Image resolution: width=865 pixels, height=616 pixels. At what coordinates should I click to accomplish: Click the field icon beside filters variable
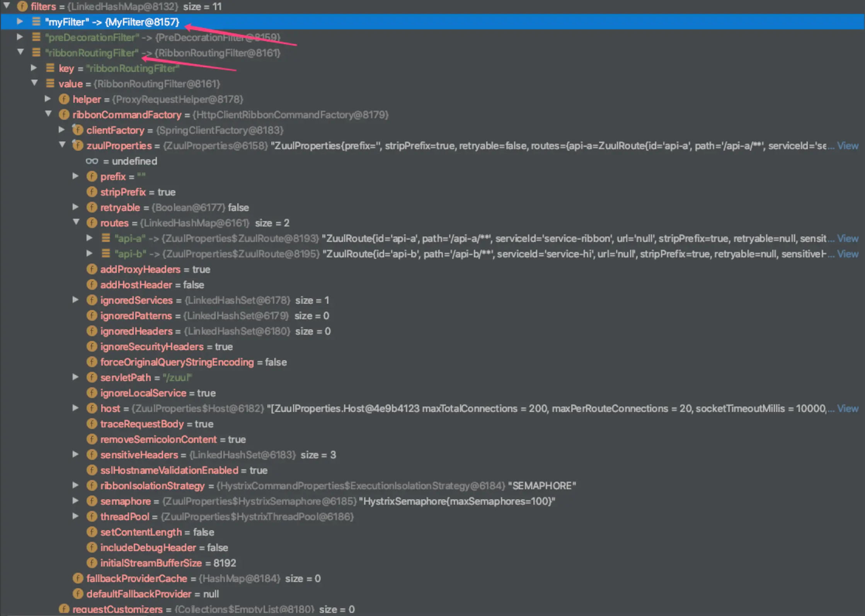(22, 6)
